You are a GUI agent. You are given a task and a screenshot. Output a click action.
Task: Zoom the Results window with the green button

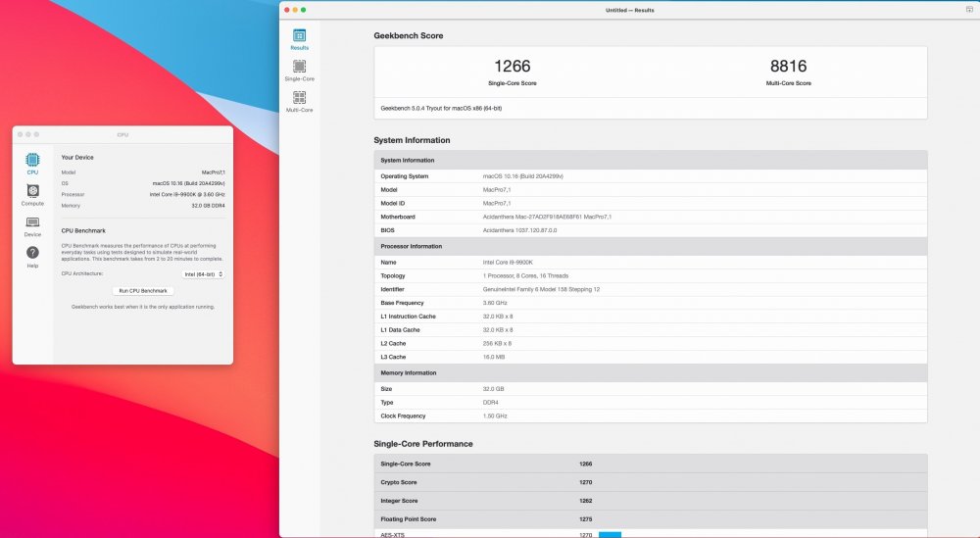(x=303, y=10)
